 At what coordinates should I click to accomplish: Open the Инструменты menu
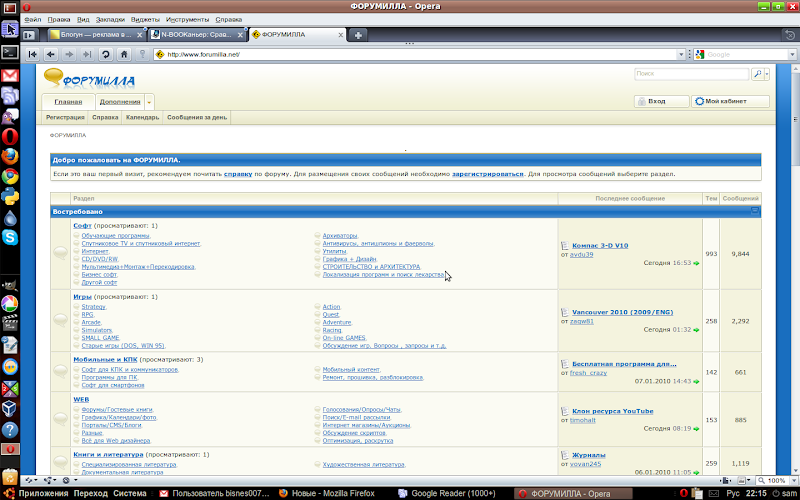[187, 19]
